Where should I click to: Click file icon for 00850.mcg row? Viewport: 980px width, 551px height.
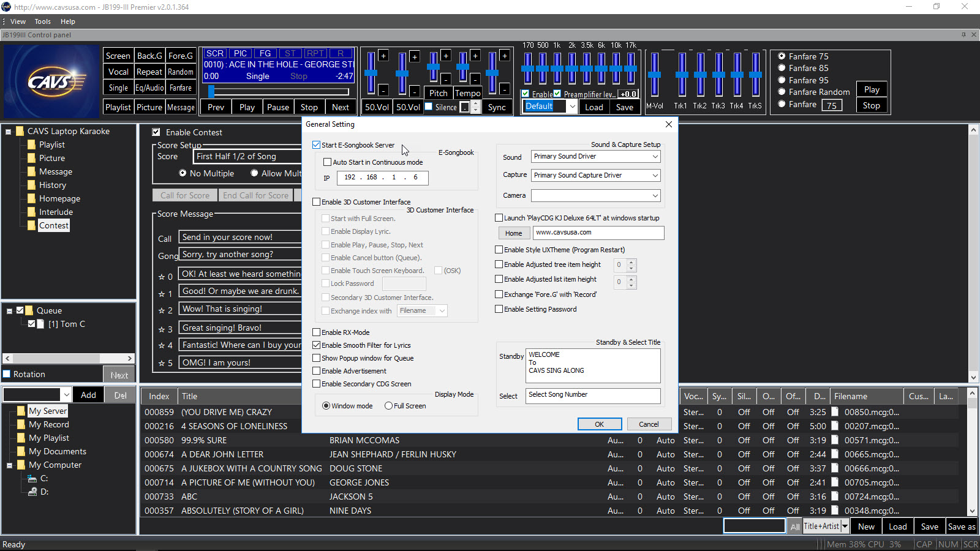click(x=834, y=412)
